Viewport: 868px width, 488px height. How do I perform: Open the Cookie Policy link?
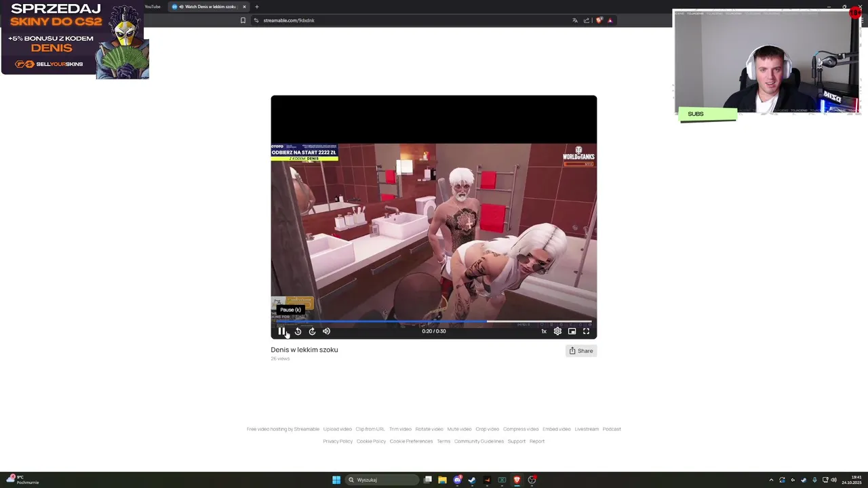point(371,441)
